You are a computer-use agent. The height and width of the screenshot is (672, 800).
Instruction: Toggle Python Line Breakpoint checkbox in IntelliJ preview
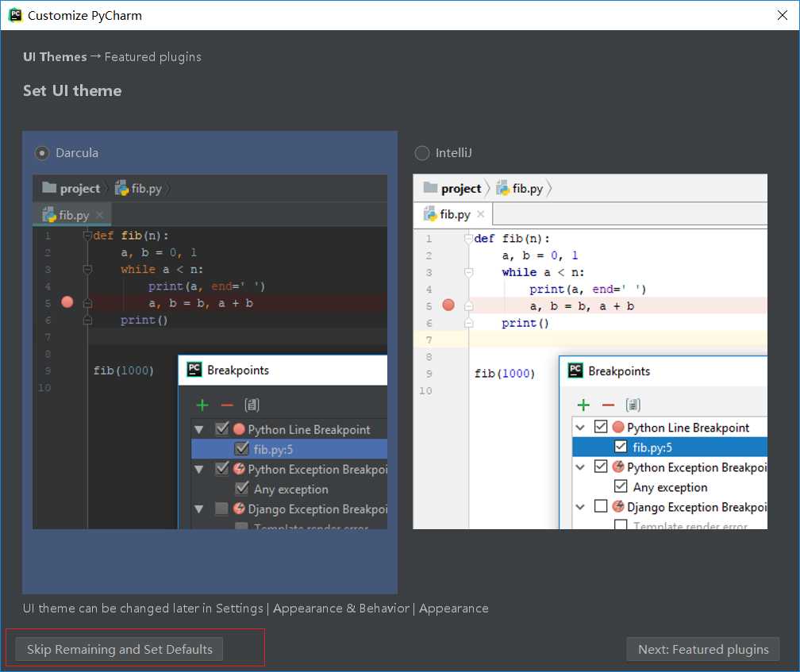[x=601, y=427]
